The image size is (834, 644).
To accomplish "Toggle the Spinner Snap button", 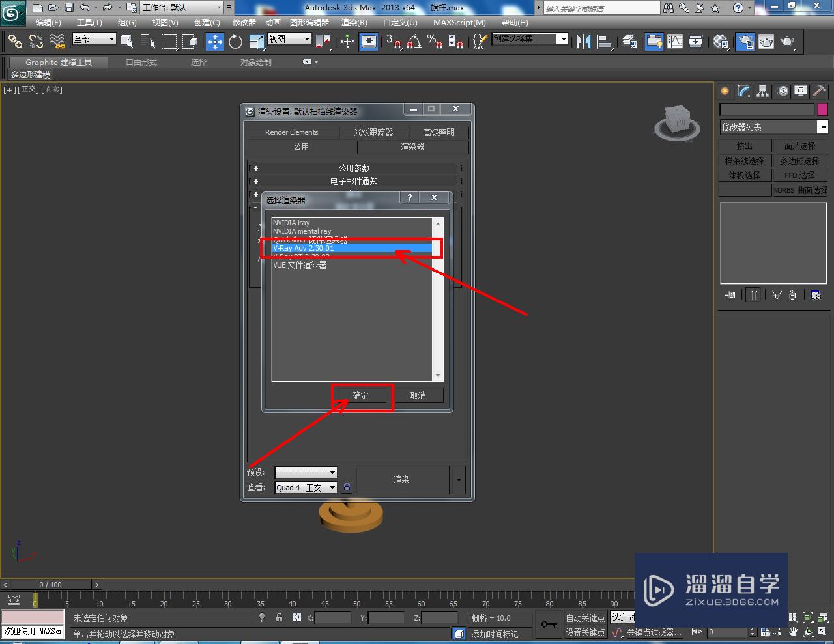I will 456,42.
